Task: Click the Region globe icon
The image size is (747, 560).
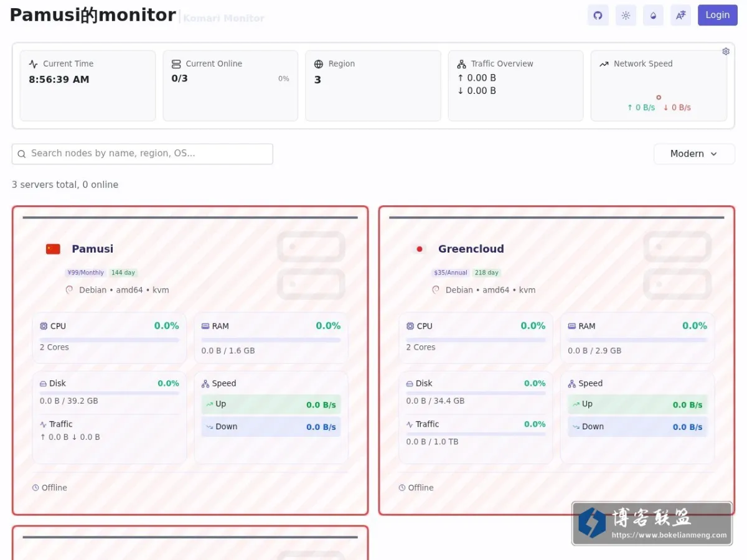Action: 319,64
